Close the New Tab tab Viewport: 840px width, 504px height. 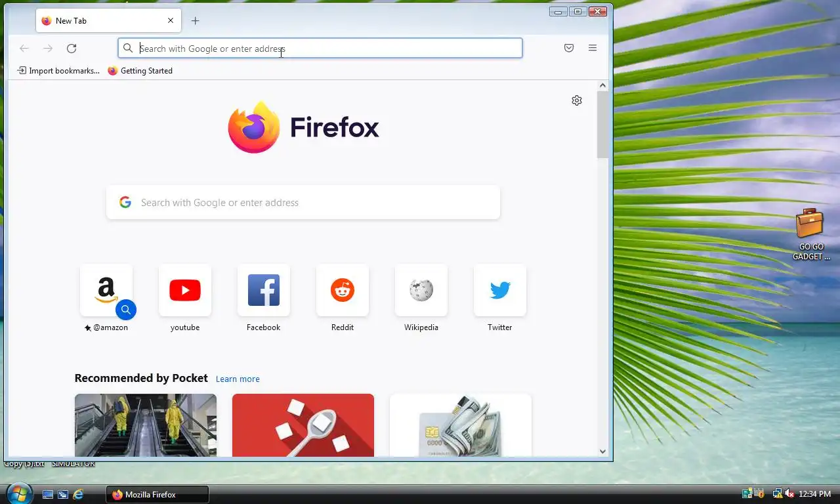click(171, 21)
